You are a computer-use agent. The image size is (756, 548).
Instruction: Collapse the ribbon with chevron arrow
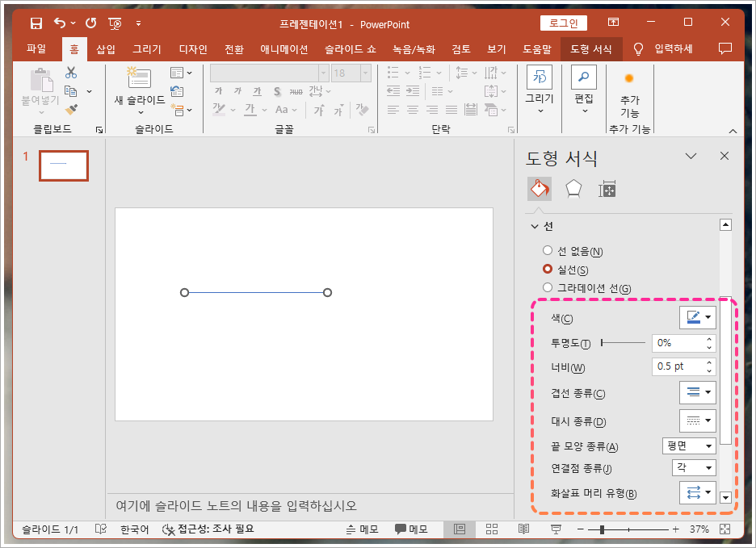pos(733,131)
